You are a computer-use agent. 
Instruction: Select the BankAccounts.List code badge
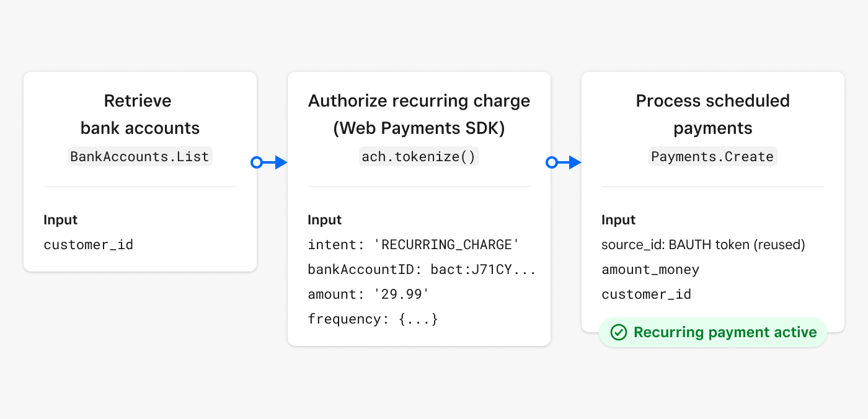coord(139,156)
